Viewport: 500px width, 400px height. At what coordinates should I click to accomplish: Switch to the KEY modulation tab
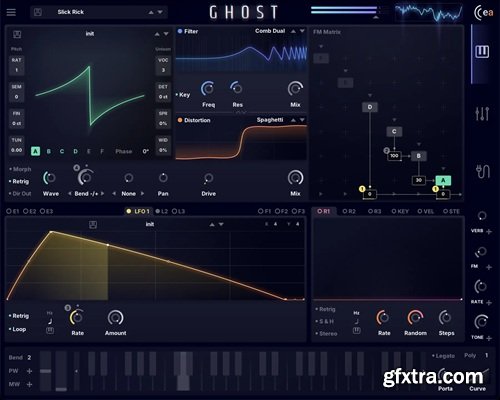coord(400,211)
